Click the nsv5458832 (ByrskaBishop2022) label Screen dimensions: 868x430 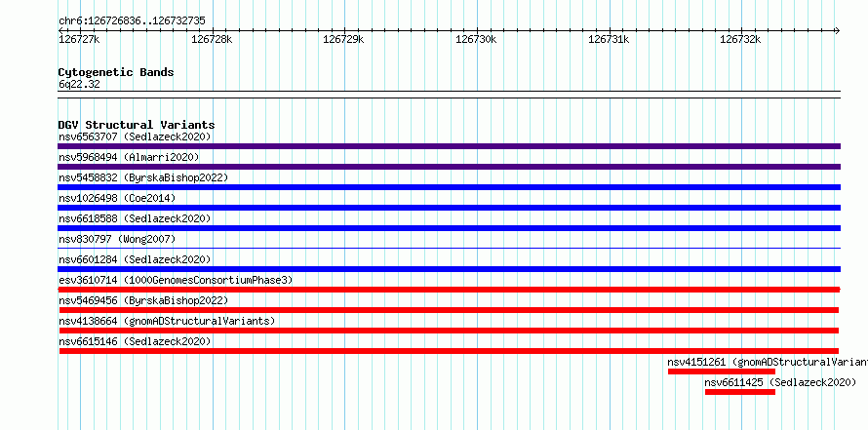tap(143, 177)
